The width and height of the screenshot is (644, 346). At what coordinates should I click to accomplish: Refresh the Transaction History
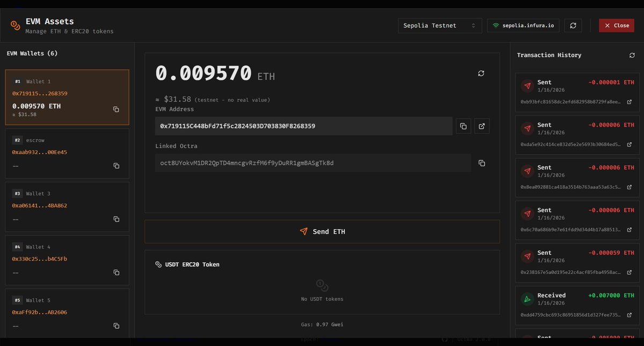point(632,55)
